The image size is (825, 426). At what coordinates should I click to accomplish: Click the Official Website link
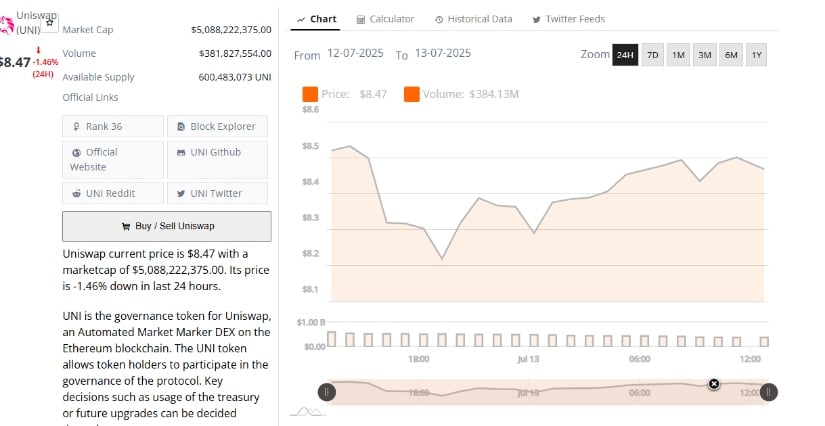(x=112, y=159)
